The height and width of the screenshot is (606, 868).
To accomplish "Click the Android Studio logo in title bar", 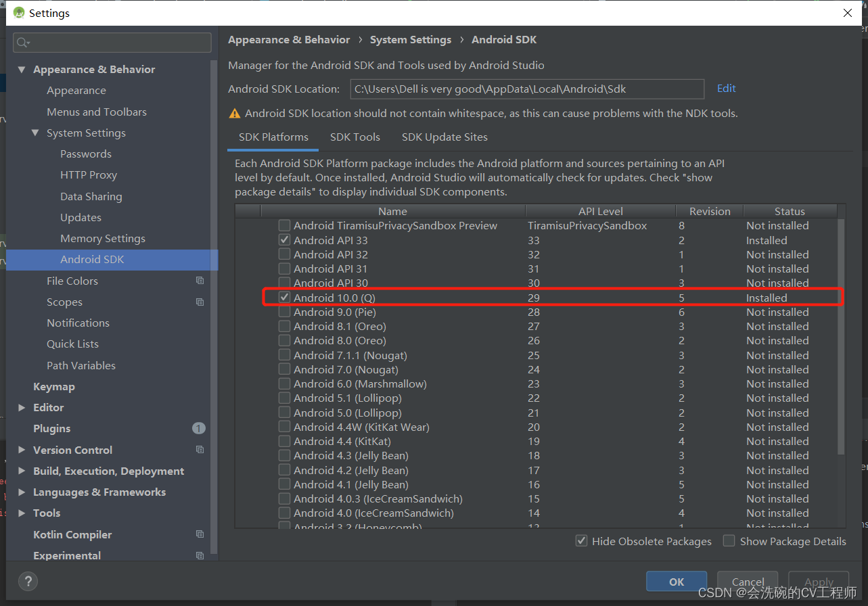I will [x=18, y=13].
